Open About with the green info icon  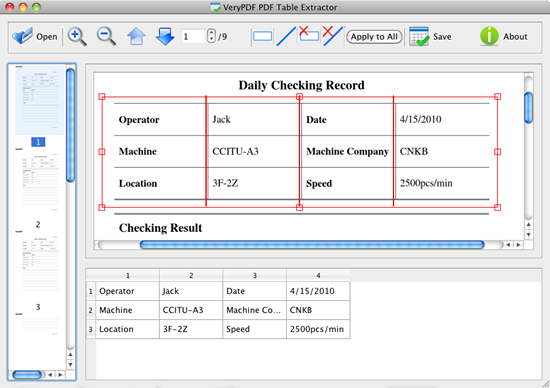click(489, 36)
